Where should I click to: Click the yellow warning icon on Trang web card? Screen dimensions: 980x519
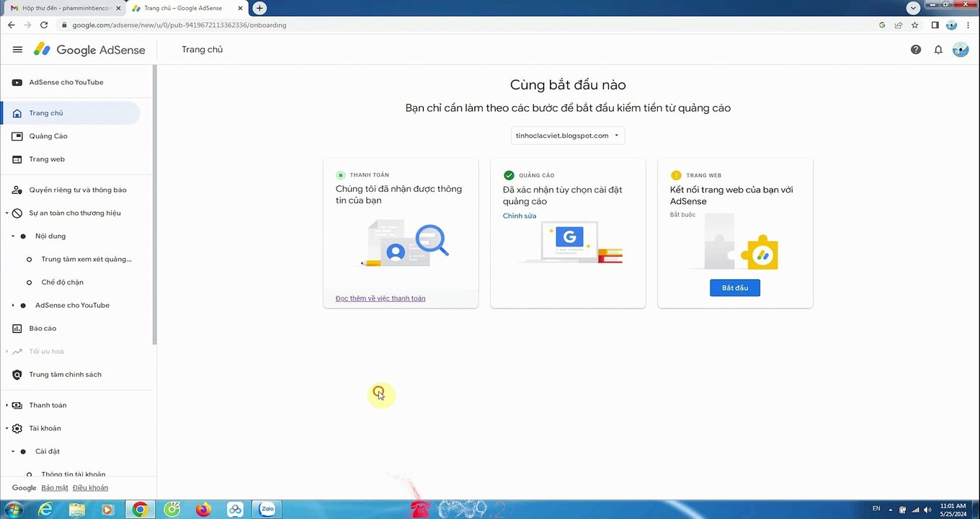(x=676, y=175)
